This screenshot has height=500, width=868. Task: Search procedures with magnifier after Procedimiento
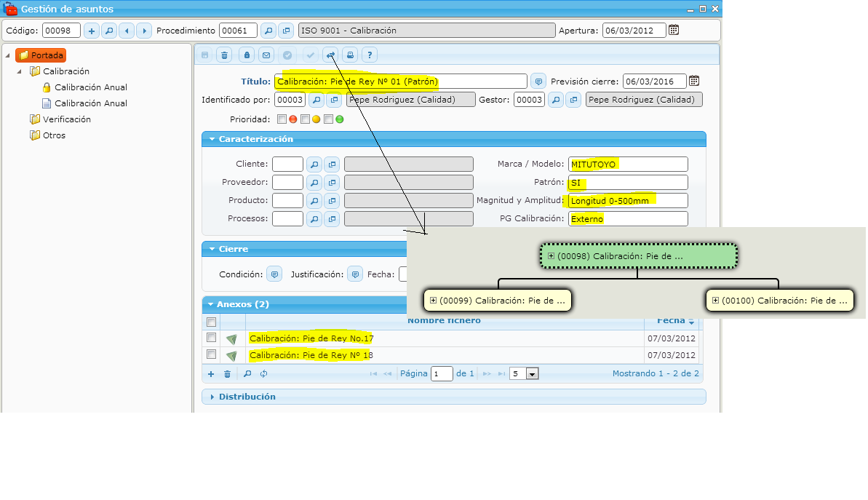(268, 31)
